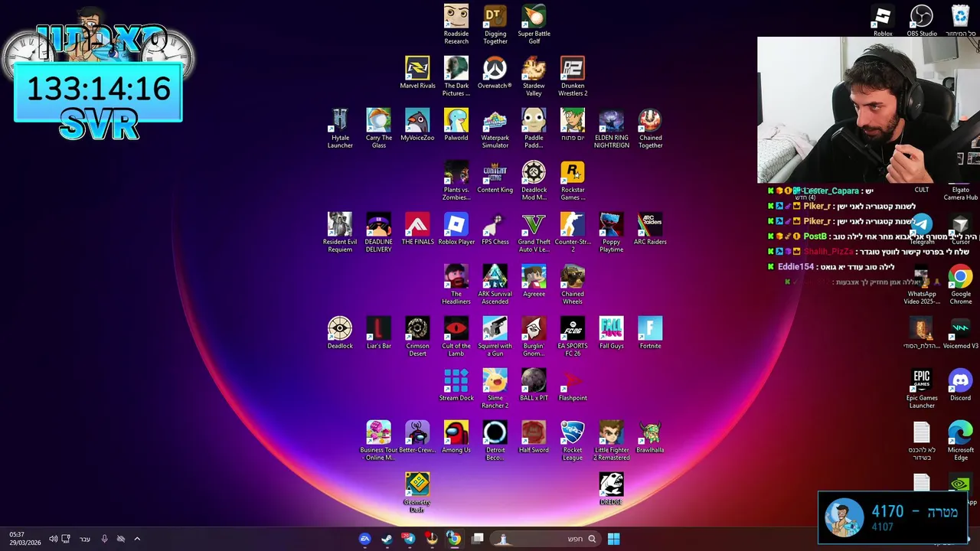Image resolution: width=980 pixels, height=551 pixels.
Task: Click the Steam icon in the taskbar
Action: coord(387,539)
